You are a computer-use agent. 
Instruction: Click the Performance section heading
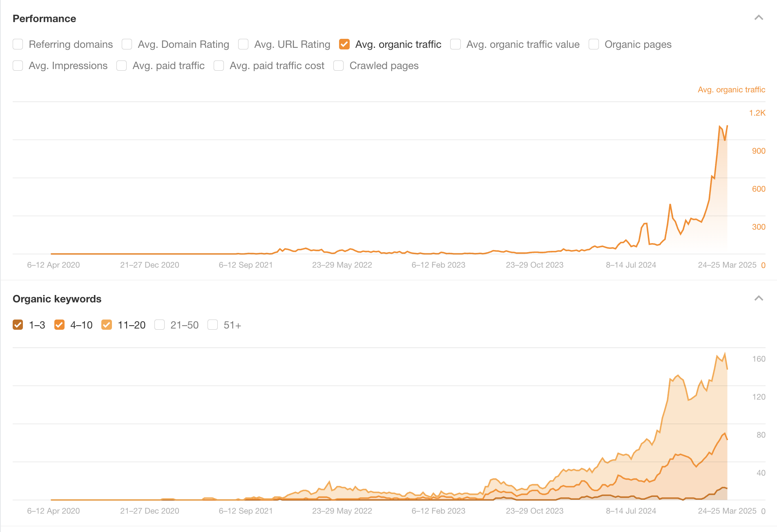coord(44,18)
